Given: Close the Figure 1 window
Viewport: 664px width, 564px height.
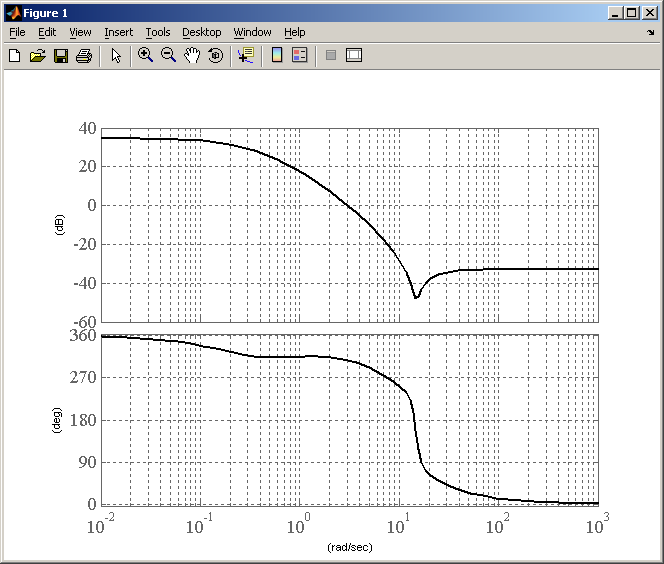Looking at the screenshot, I should click(x=650, y=13).
